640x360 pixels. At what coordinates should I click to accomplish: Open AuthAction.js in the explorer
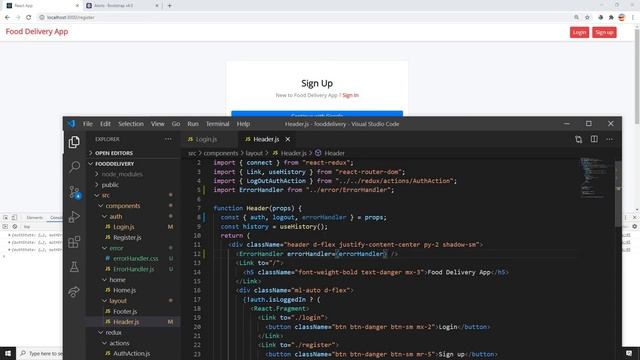pos(131,353)
